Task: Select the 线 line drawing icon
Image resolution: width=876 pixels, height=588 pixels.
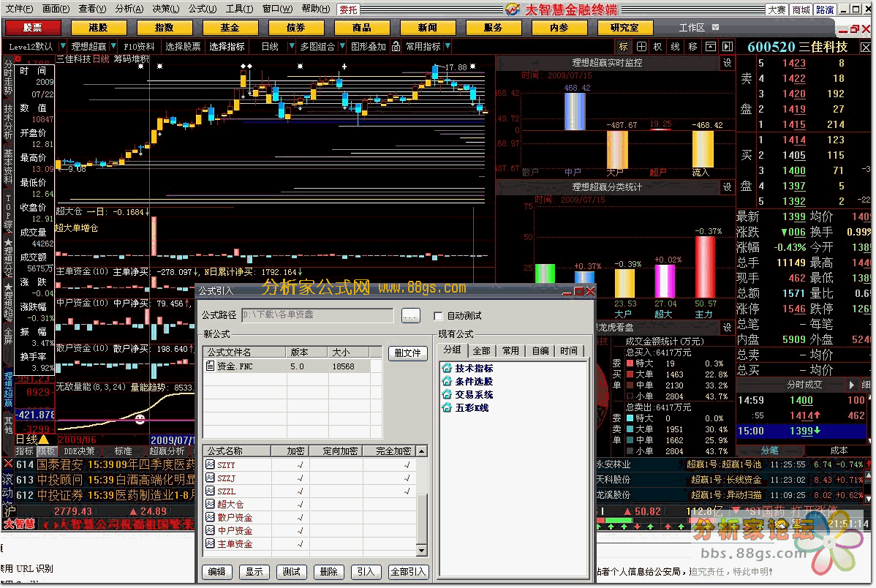Action: point(676,46)
